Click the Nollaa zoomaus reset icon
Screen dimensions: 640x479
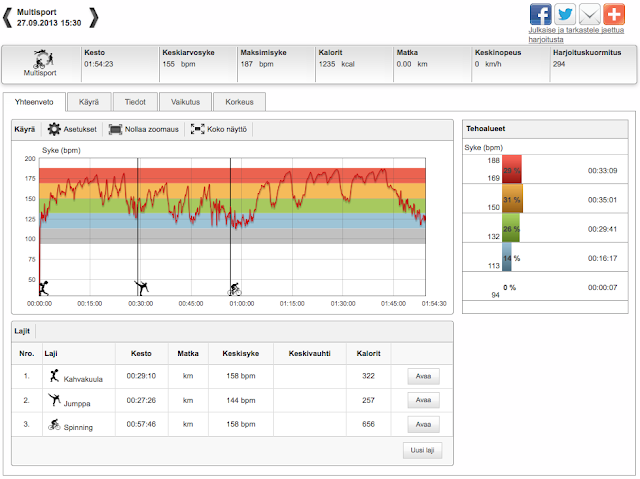click(115, 129)
